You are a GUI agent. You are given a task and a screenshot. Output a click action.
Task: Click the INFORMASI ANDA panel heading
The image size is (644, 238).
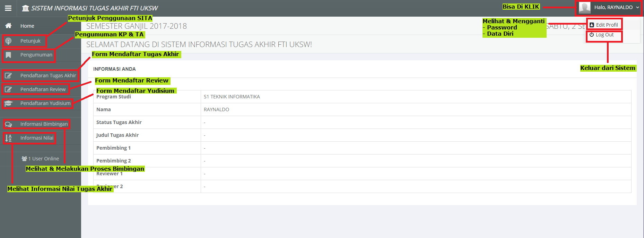(114, 69)
